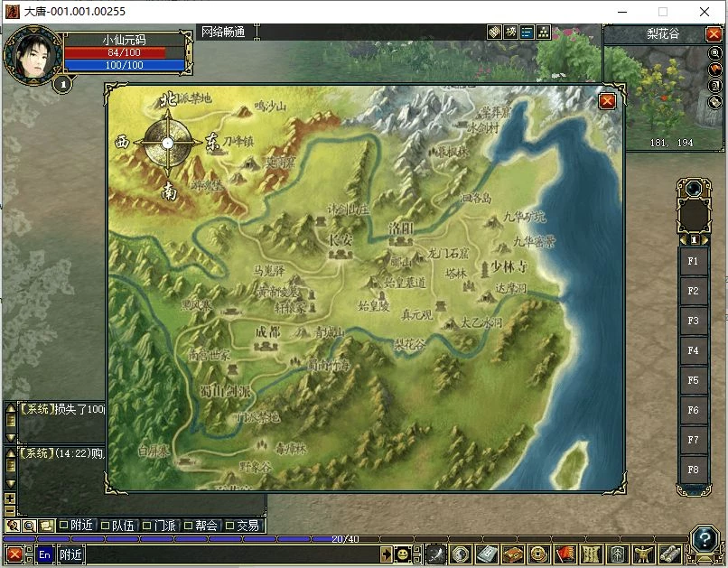This screenshot has width=728, height=568.
Task: Select the F8 hotkey slot
Action: 693,470
